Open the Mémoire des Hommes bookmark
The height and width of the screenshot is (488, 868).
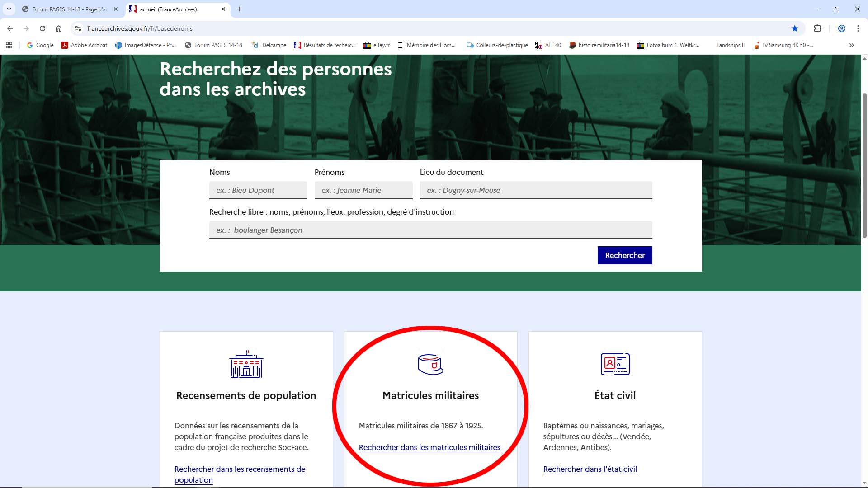pos(427,45)
